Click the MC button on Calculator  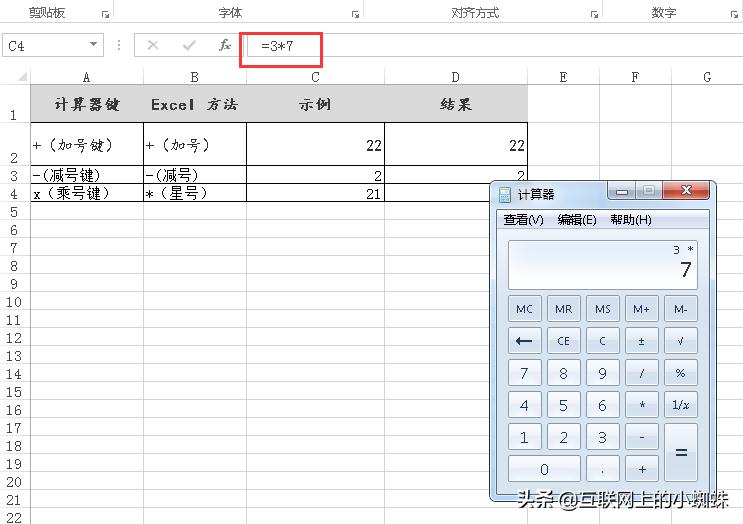(525, 308)
